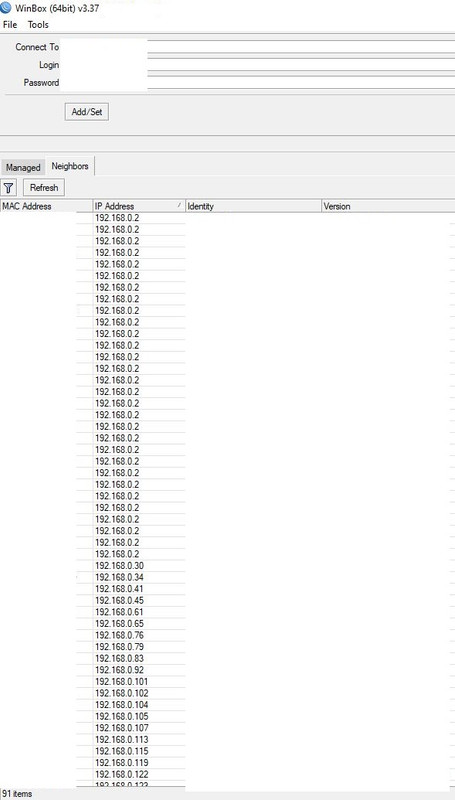This screenshot has width=455, height=800.
Task: Click the WinBox application icon
Action: tap(6, 8)
